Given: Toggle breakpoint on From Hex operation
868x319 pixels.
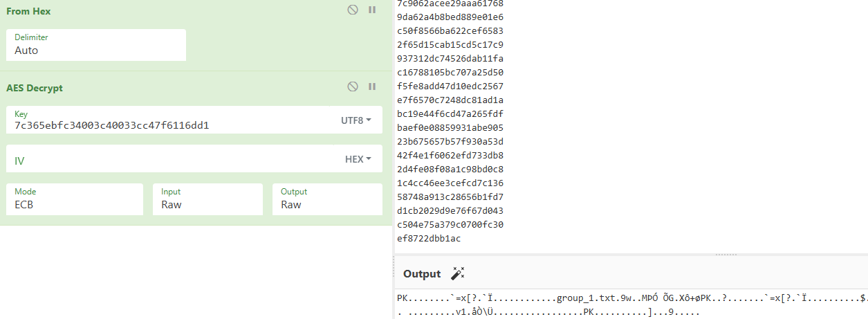Looking at the screenshot, I should [x=372, y=10].
